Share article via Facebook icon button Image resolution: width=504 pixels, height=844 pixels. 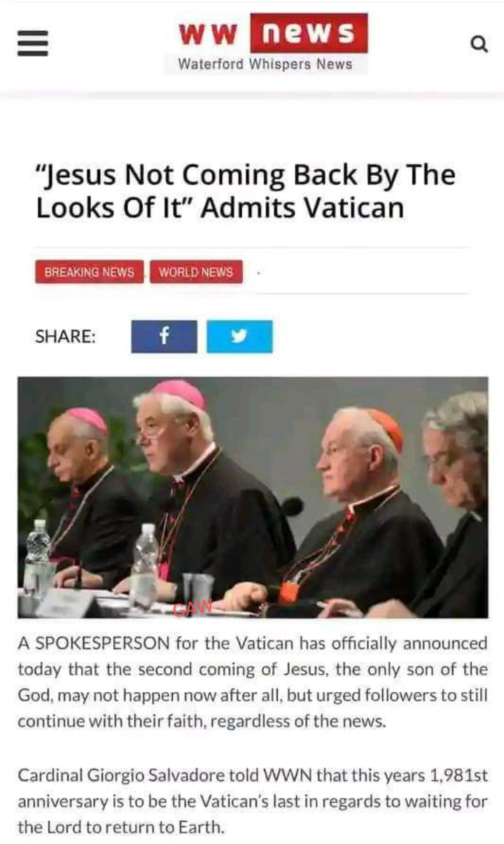click(x=164, y=336)
